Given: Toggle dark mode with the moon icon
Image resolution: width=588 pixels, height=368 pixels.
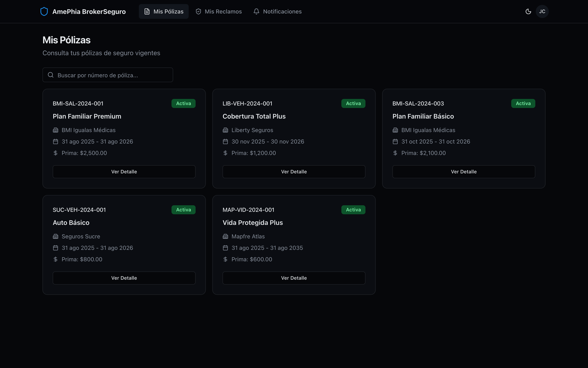Looking at the screenshot, I should [x=528, y=11].
